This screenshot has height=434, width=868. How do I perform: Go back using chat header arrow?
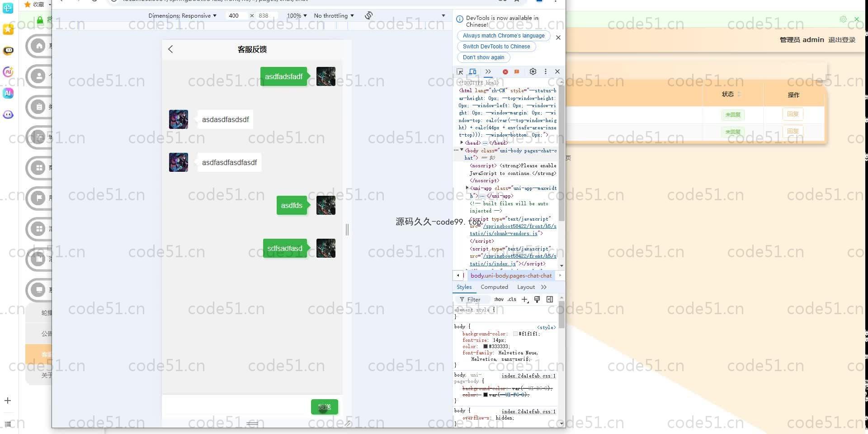point(170,49)
